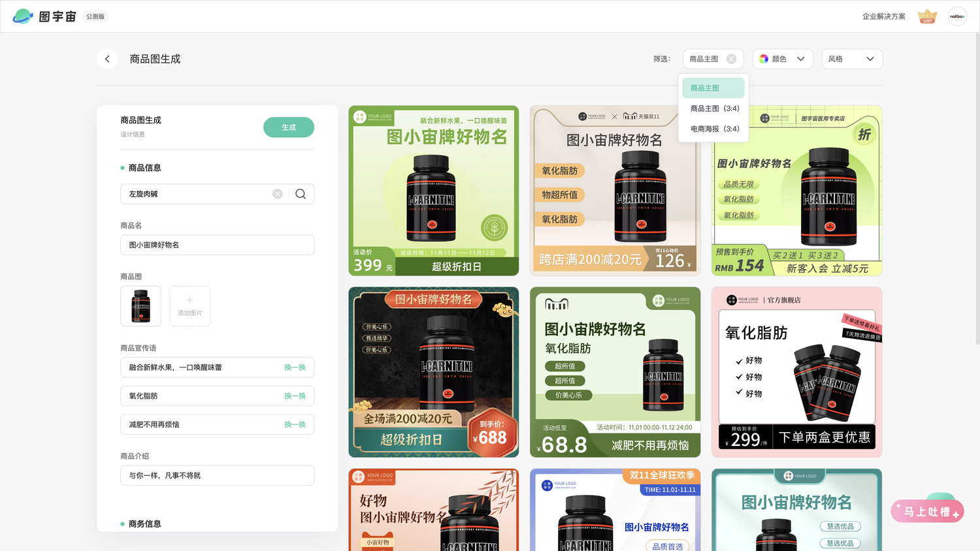The height and width of the screenshot is (551, 980).
Task: Open the light green RMB 154 template
Action: click(797, 191)
